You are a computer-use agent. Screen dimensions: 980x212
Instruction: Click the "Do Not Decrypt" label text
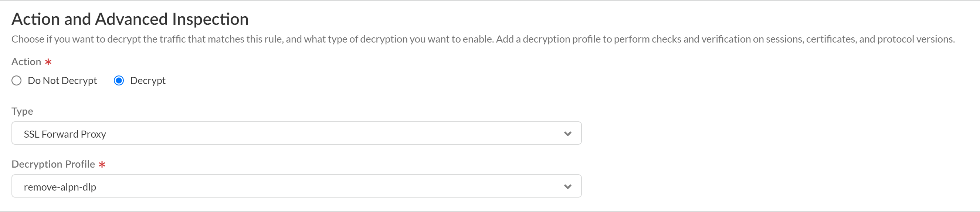[62, 81]
